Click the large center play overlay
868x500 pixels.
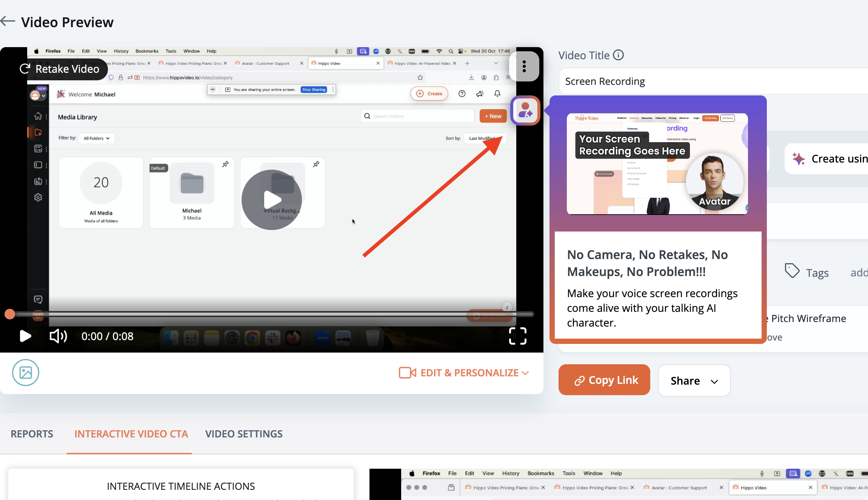[x=272, y=200]
